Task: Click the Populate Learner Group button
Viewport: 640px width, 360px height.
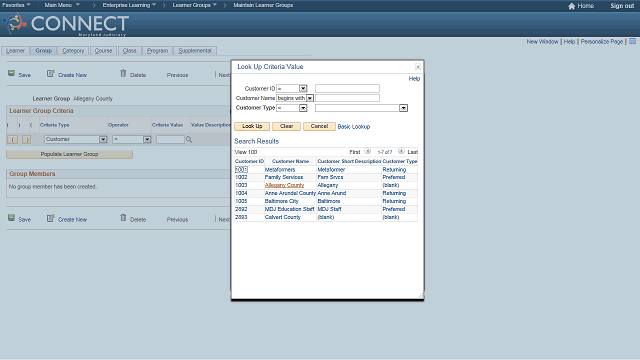Action: pyautogui.click(x=69, y=154)
